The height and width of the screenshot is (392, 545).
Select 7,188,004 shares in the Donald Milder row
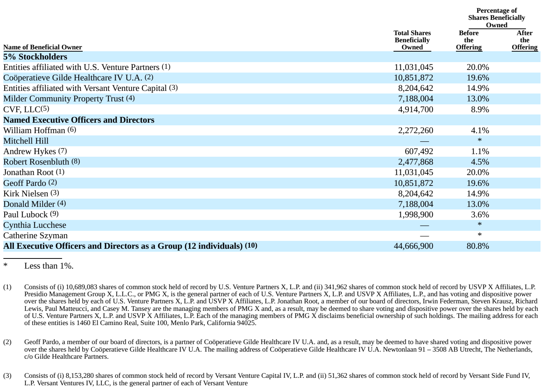coord(416,204)
